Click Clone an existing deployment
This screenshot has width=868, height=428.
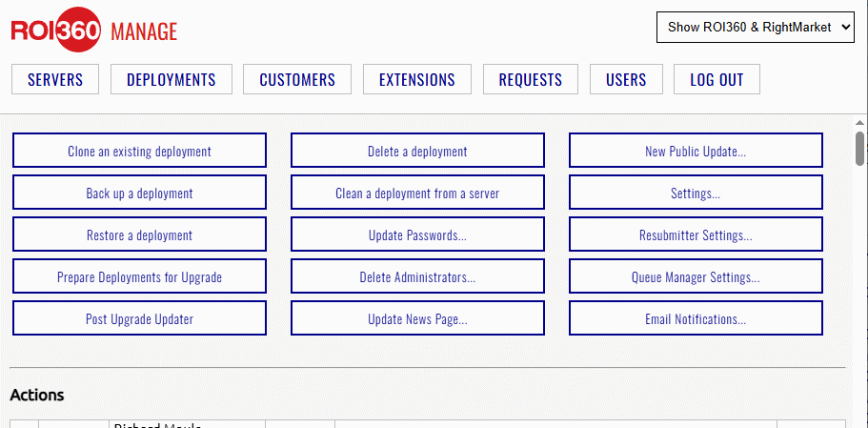click(139, 151)
